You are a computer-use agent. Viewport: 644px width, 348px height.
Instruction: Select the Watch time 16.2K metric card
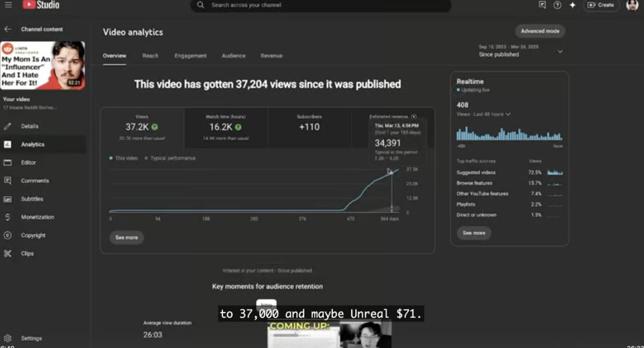click(226, 128)
